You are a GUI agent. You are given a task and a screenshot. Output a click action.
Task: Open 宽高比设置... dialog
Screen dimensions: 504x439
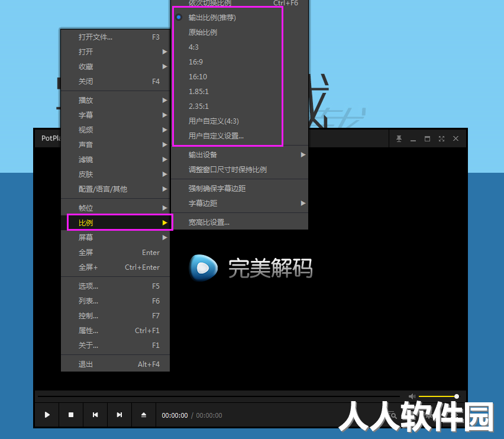[240, 222]
